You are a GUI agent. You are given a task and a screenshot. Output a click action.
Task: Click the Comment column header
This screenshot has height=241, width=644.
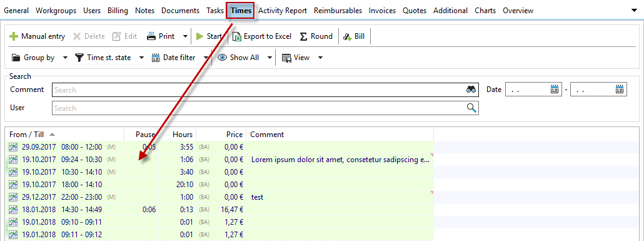point(340,135)
